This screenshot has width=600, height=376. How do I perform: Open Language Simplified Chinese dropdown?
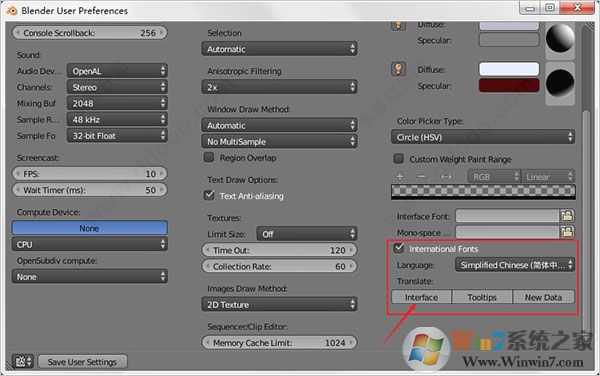tap(515, 265)
